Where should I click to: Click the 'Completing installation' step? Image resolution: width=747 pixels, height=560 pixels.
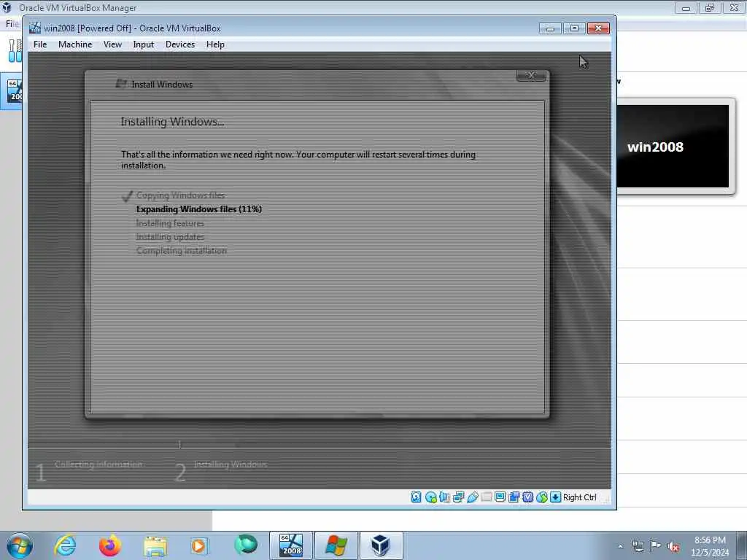point(182,251)
